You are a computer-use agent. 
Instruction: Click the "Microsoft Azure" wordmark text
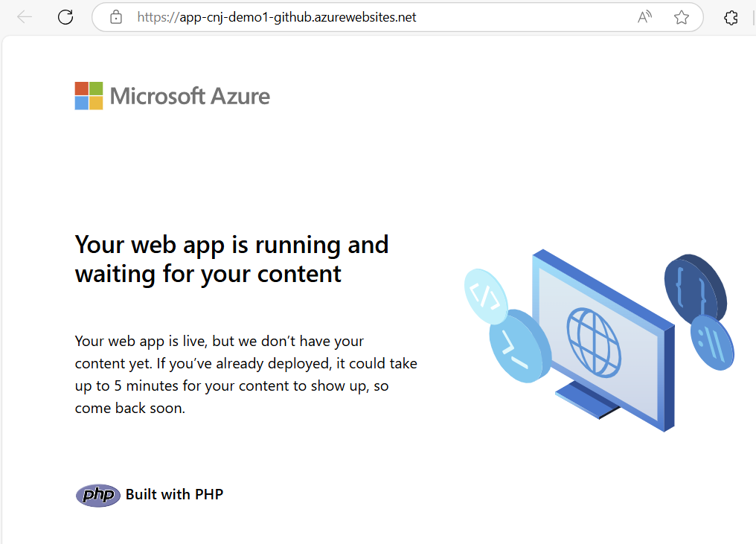[x=190, y=96]
